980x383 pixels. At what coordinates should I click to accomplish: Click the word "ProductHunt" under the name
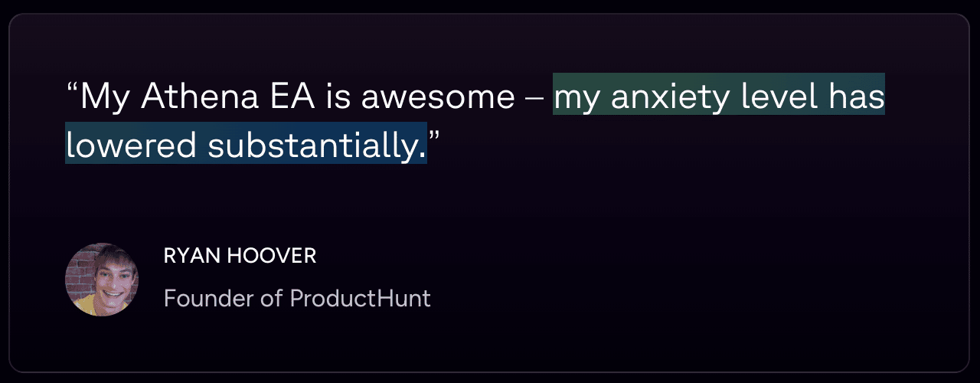(360, 298)
